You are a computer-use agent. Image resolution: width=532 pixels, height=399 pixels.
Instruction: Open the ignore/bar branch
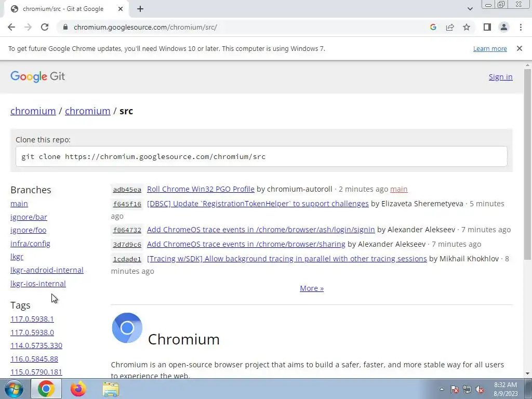pos(29,217)
